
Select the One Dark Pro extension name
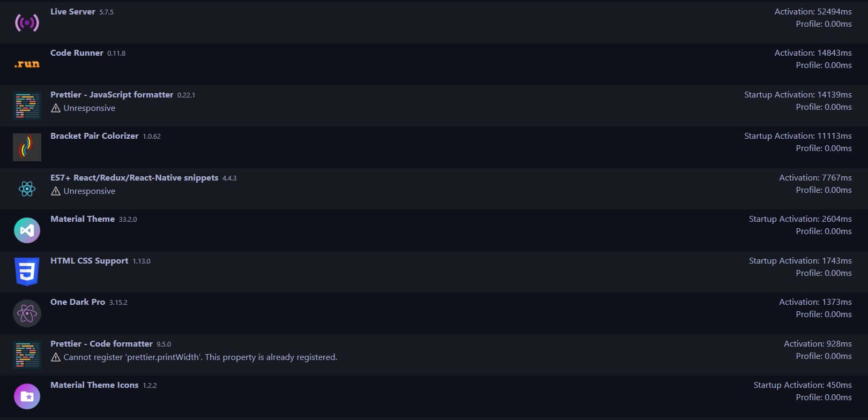pos(77,302)
